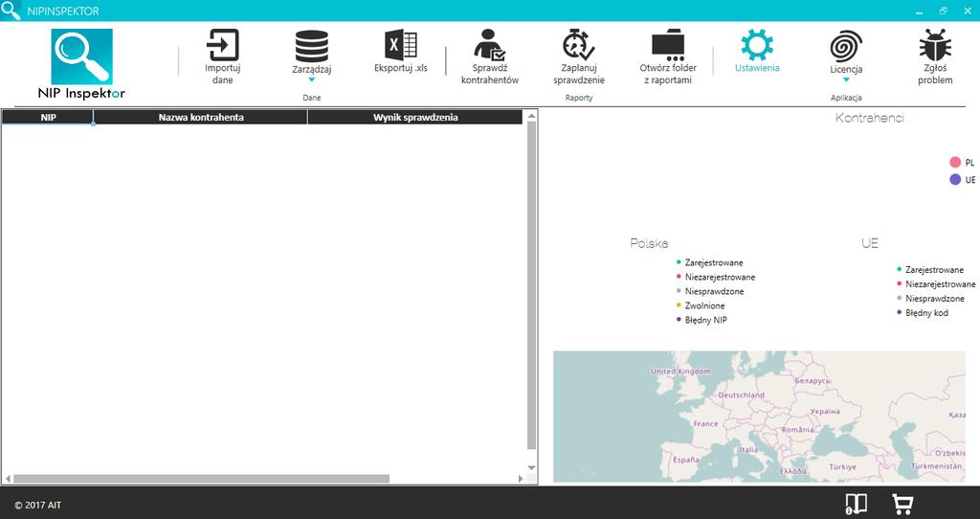This screenshot has height=519, width=980.
Task: Select Zwolnione legend entry
Action: point(701,305)
